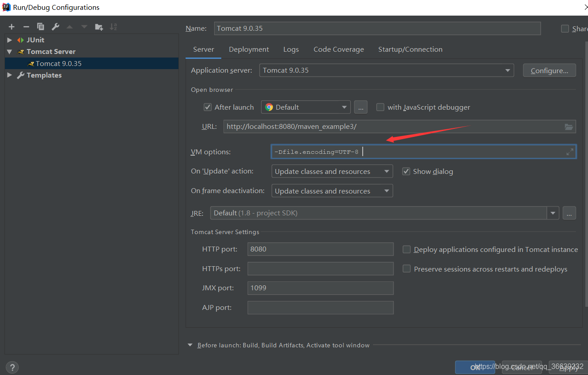Click the HTTP port field
Viewport: 588px width, 375px height.
point(320,249)
